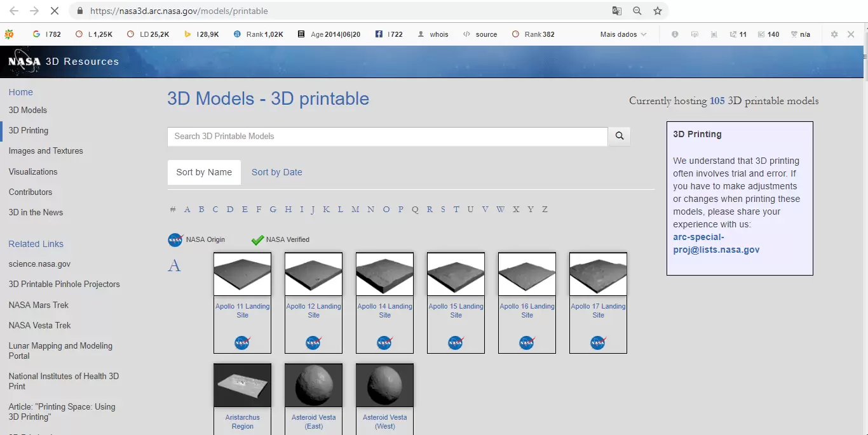Select 3D Printing in the sidebar

[29, 130]
